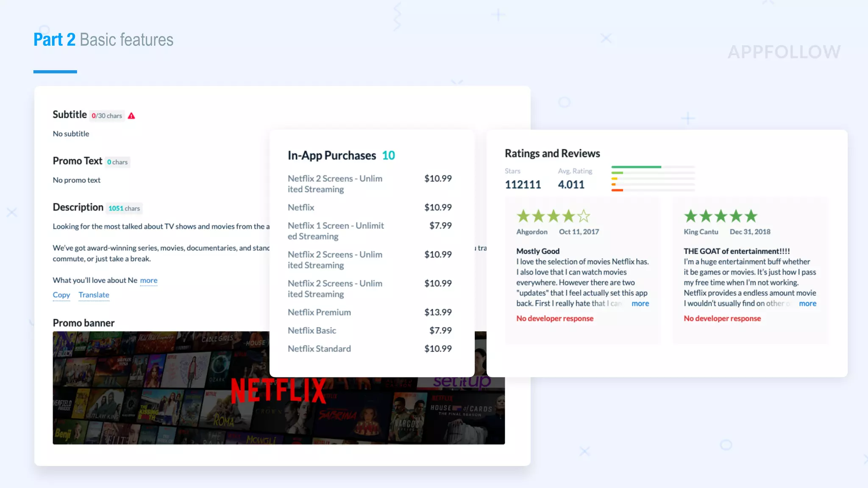Select the Netflix Standard purchase row

pos(319,349)
